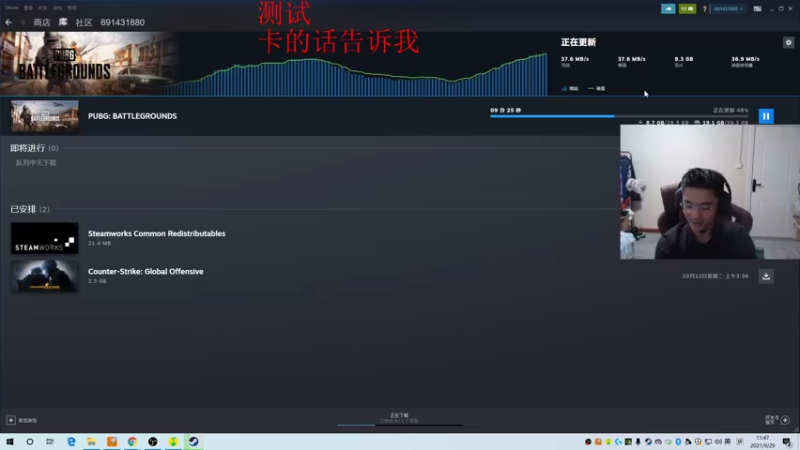Click the 正在更新 heading
The height and width of the screenshot is (450, 800).
(x=578, y=42)
